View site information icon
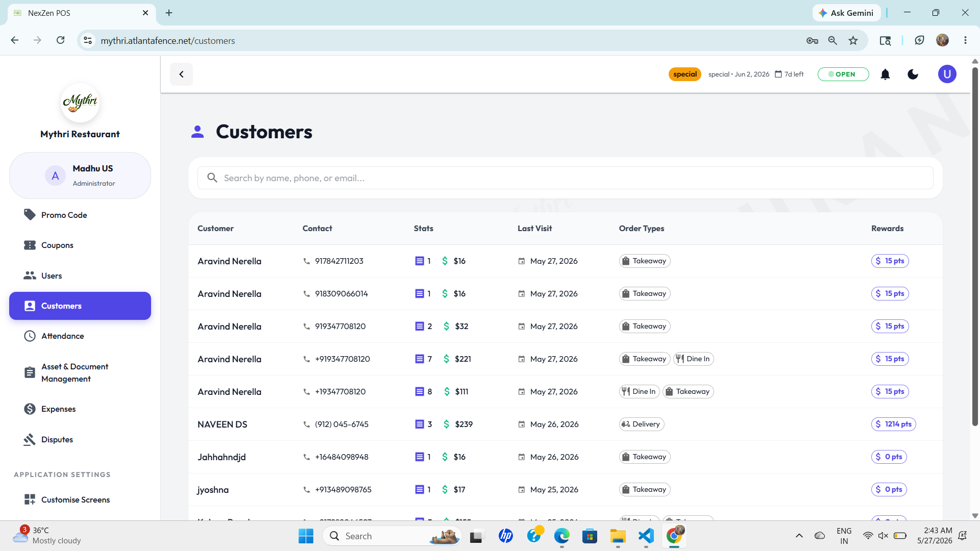980x551 pixels. coord(88,40)
